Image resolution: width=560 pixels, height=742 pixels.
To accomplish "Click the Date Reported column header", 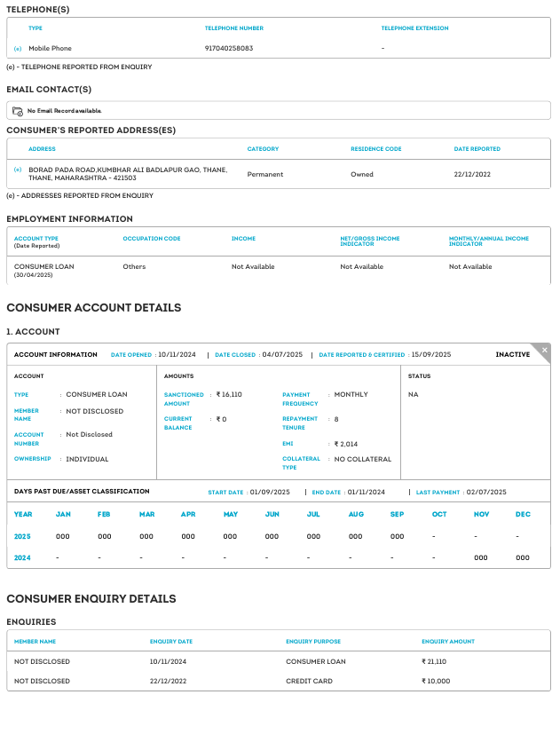I will 477,149.
